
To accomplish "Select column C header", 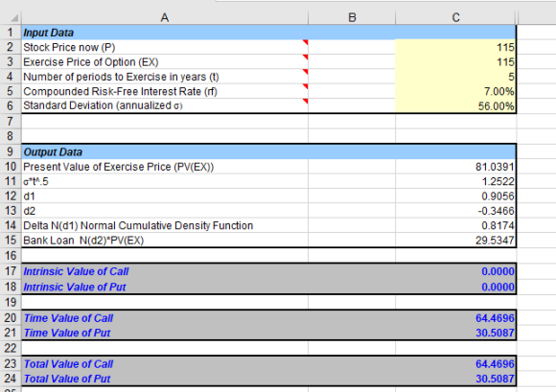I will point(455,17).
